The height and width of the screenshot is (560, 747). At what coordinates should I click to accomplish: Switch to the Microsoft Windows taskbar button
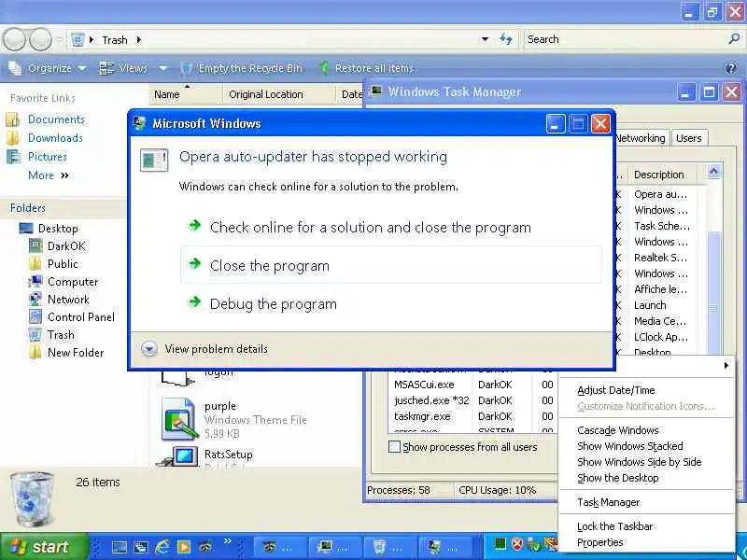[x=445, y=547]
